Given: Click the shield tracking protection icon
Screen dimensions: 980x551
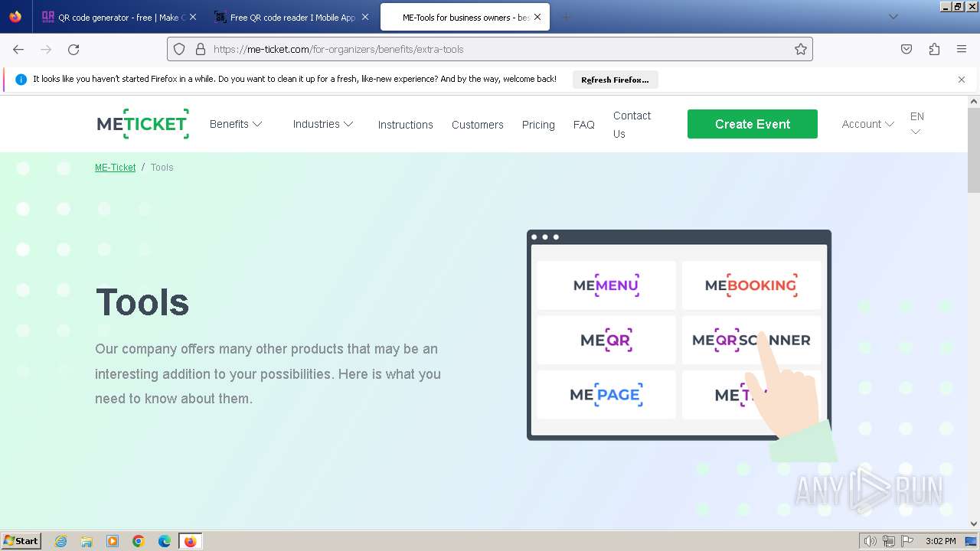Looking at the screenshot, I should tap(179, 49).
